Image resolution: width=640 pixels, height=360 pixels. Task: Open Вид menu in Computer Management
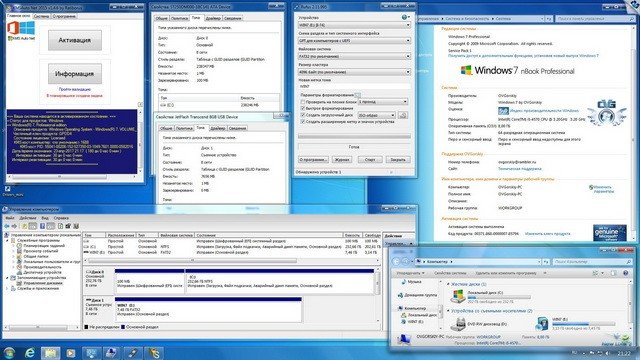point(45,218)
